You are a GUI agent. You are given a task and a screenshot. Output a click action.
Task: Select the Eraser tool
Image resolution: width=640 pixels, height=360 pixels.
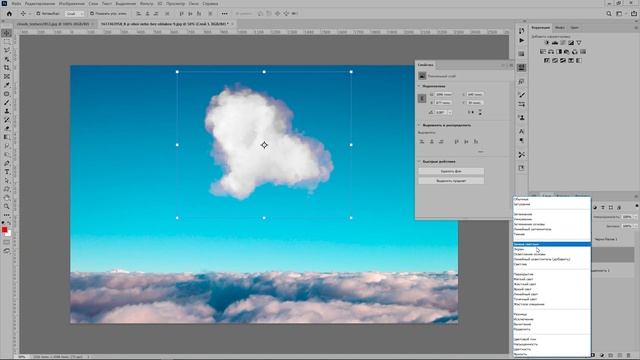(7, 128)
